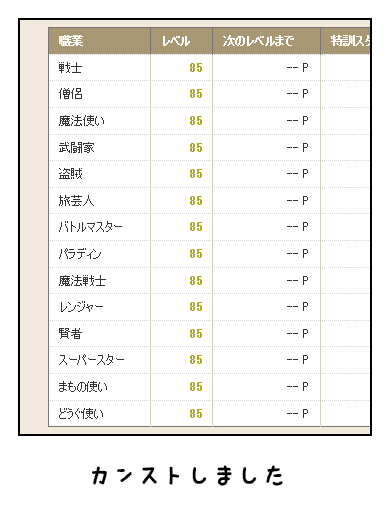Screen dimensions: 389x516
Task: Select the スーパースター job row
Action: coord(210,360)
